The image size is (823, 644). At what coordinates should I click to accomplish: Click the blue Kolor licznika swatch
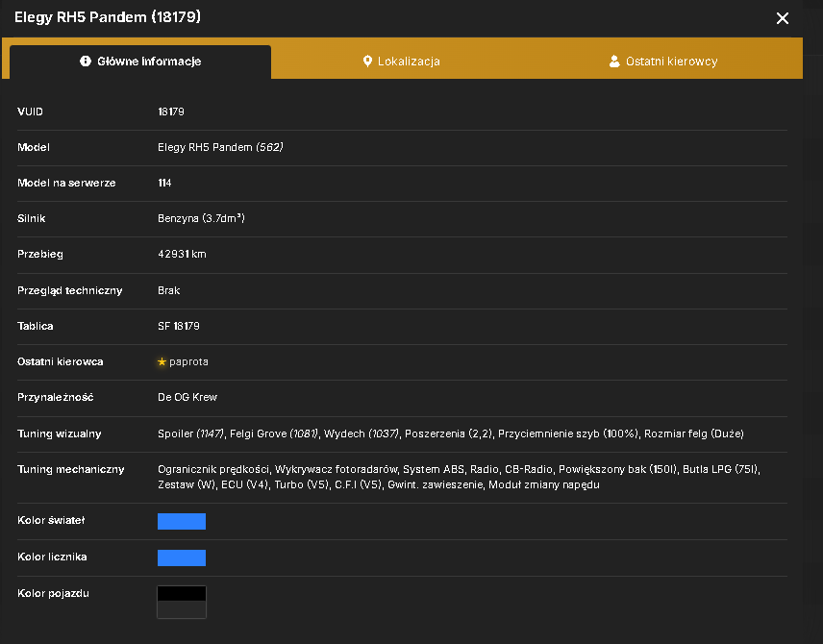click(182, 557)
